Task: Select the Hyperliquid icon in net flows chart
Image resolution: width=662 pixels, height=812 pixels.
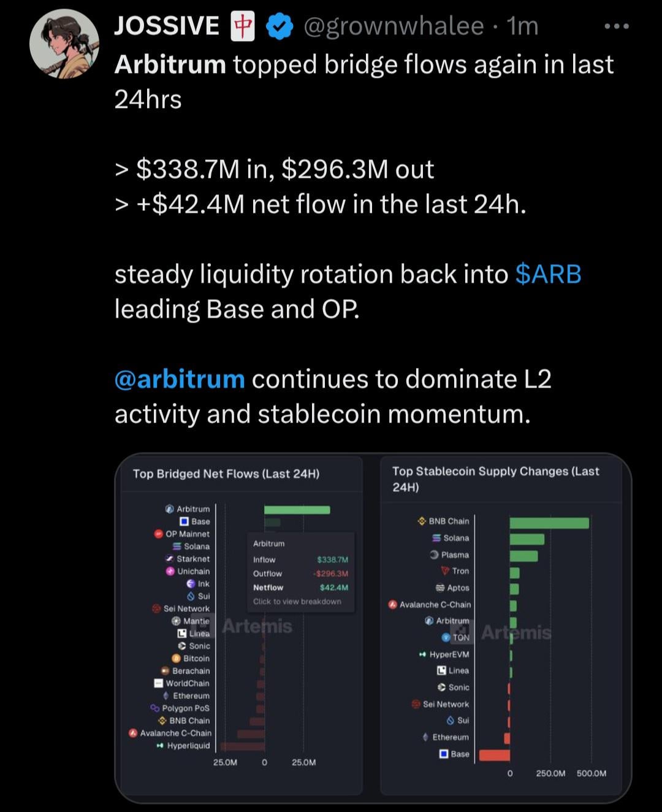Action: (160, 746)
